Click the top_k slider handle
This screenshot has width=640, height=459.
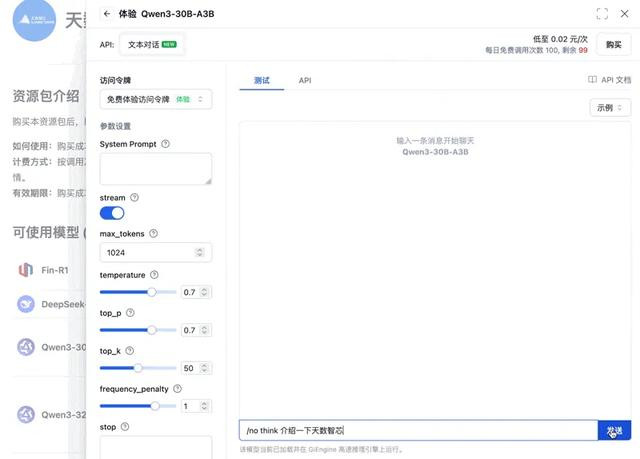coord(138,368)
